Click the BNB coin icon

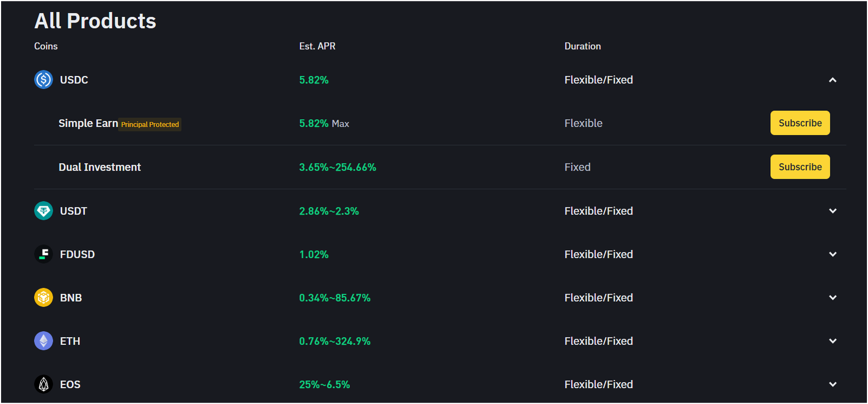pos(43,298)
